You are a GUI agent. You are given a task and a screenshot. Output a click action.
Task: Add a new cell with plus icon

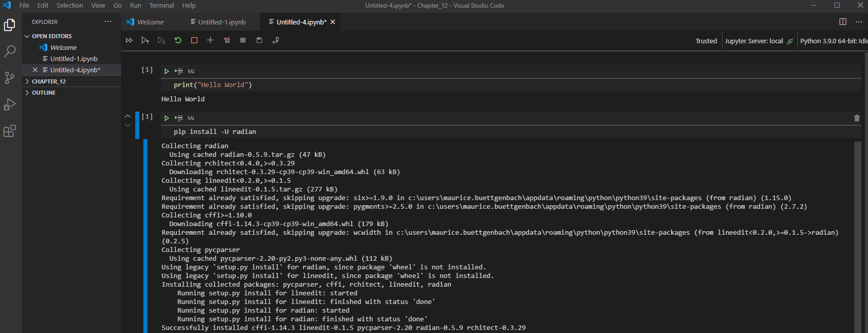[x=210, y=40]
